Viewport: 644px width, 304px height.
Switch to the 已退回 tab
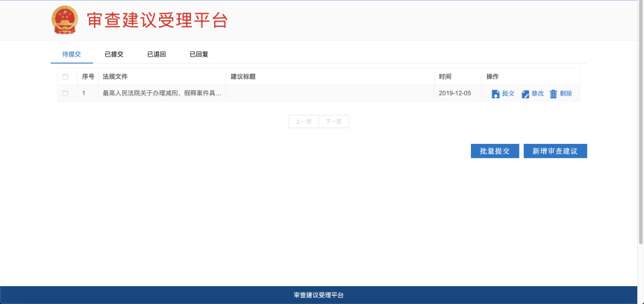(x=157, y=54)
